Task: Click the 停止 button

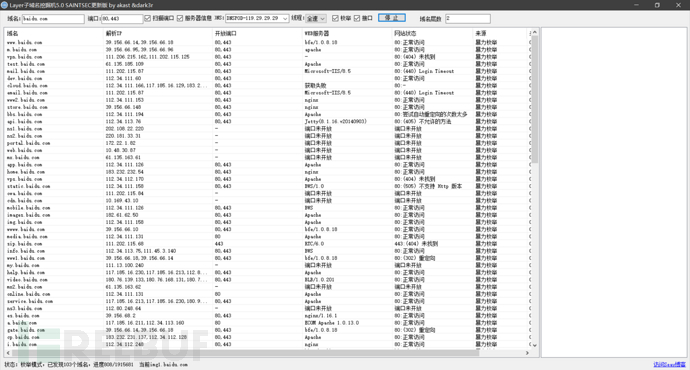Action: 392,18
